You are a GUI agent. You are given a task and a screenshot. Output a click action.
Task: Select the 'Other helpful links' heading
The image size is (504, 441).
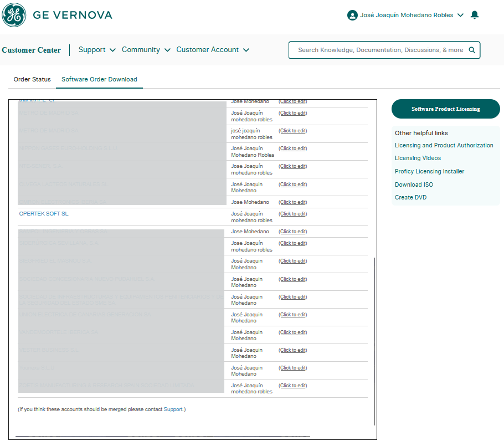coord(421,133)
